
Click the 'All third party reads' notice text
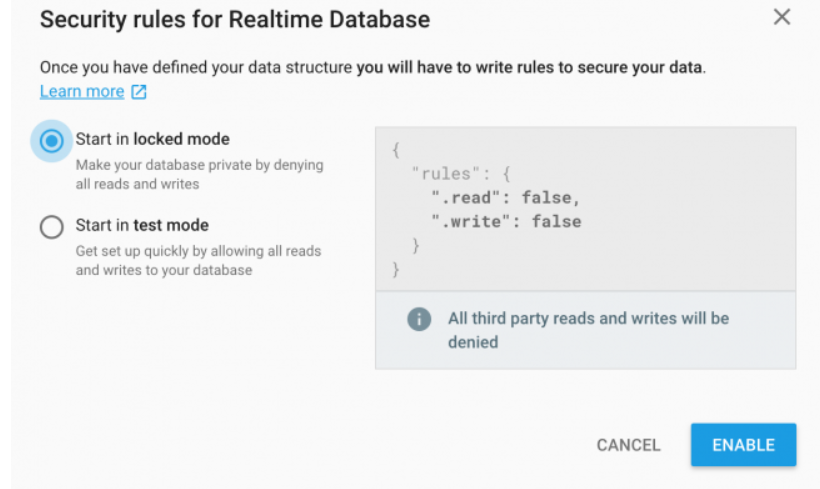pos(588,330)
